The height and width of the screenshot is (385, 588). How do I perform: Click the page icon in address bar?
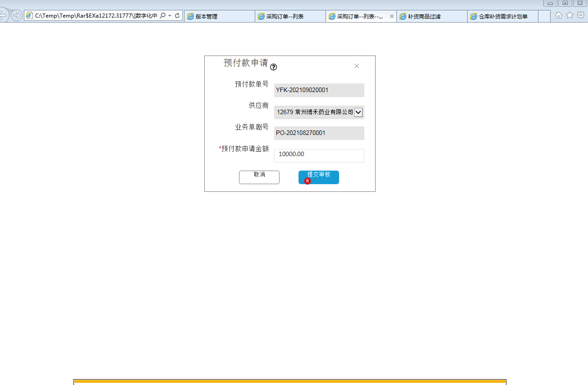coord(29,16)
